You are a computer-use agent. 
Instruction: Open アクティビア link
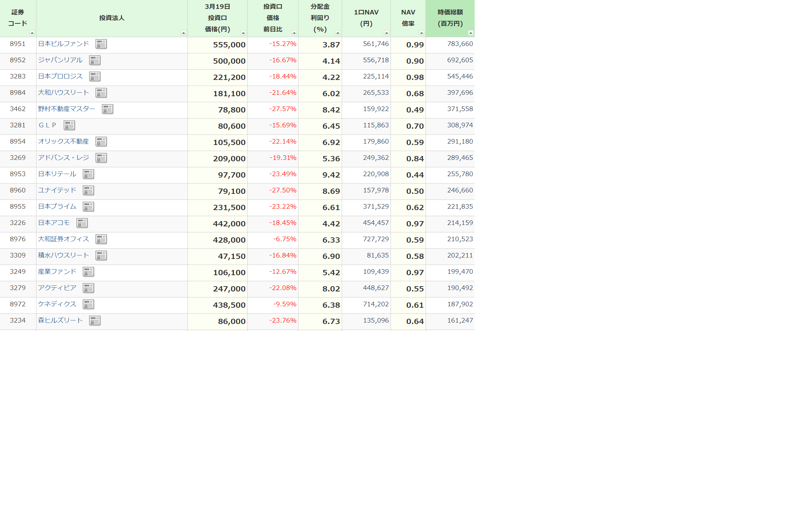coord(57,288)
